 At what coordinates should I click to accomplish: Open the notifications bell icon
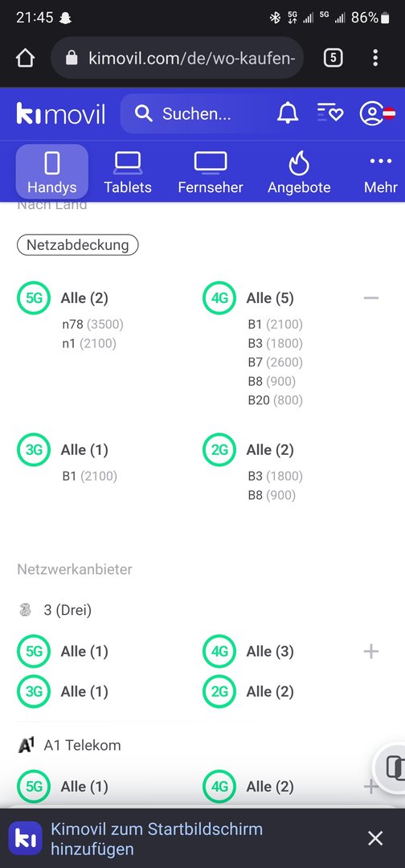coord(288,113)
